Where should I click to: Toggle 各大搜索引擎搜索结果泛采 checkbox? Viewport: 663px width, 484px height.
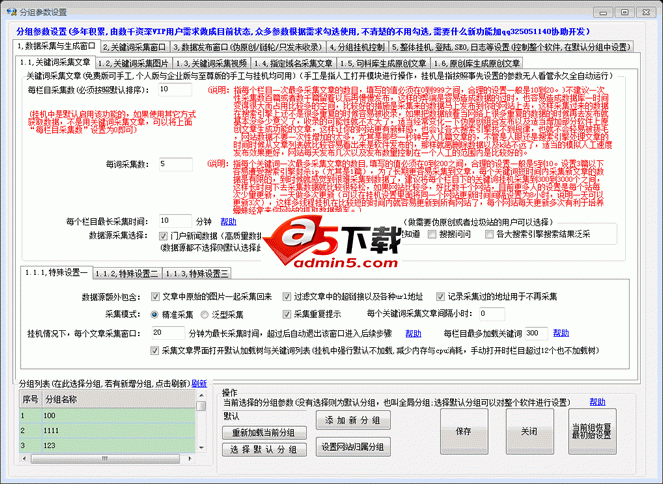tap(489, 234)
